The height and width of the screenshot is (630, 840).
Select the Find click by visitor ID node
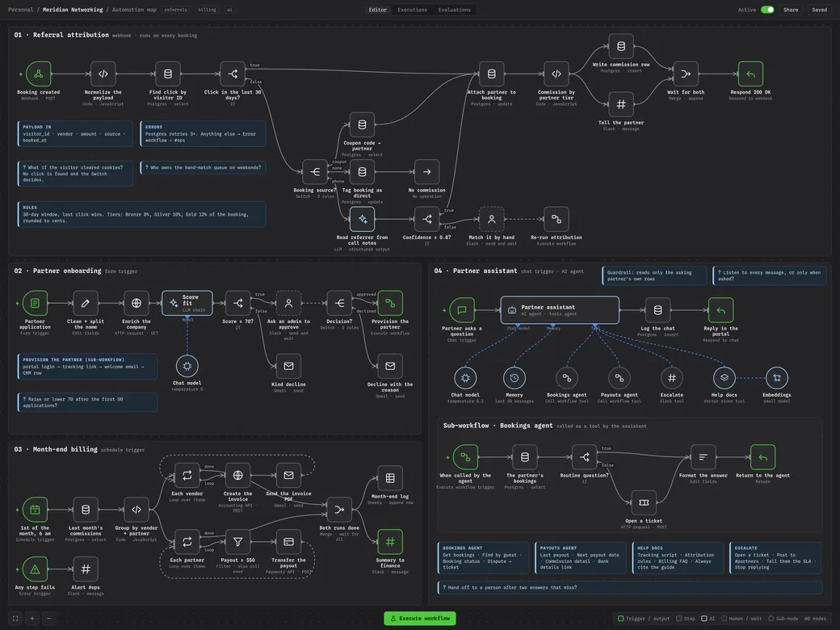(x=168, y=74)
